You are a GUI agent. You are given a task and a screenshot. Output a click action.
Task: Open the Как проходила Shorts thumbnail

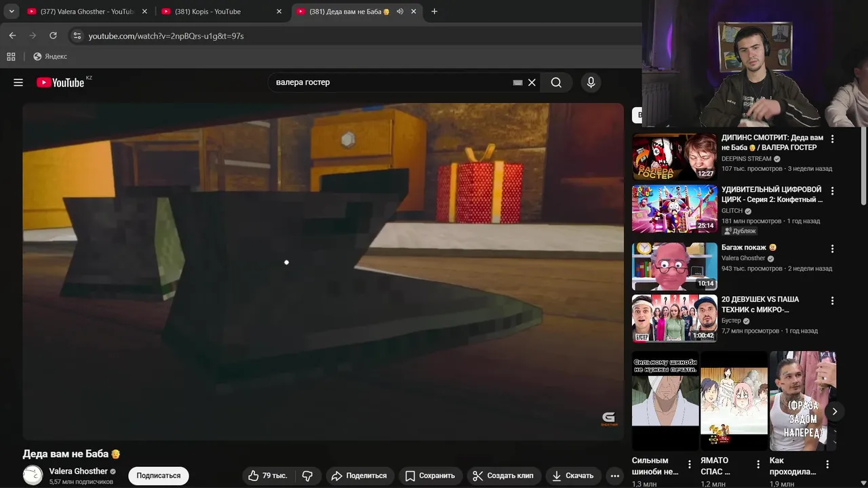[x=803, y=401]
